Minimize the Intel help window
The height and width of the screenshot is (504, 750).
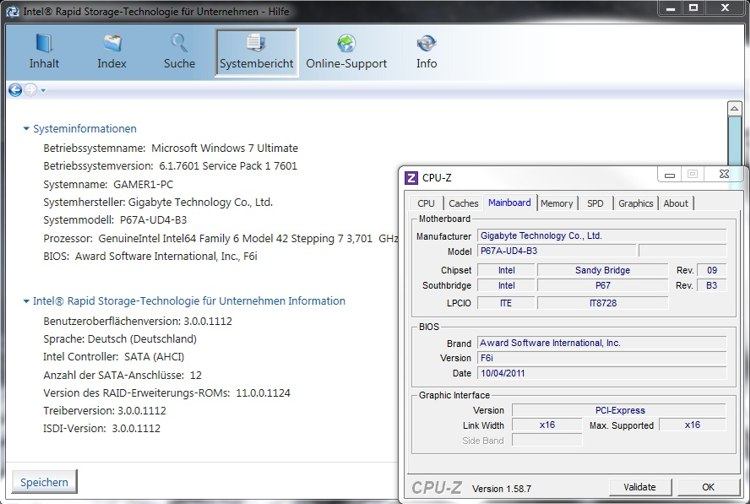pyautogui.click(x=670, y=8)
